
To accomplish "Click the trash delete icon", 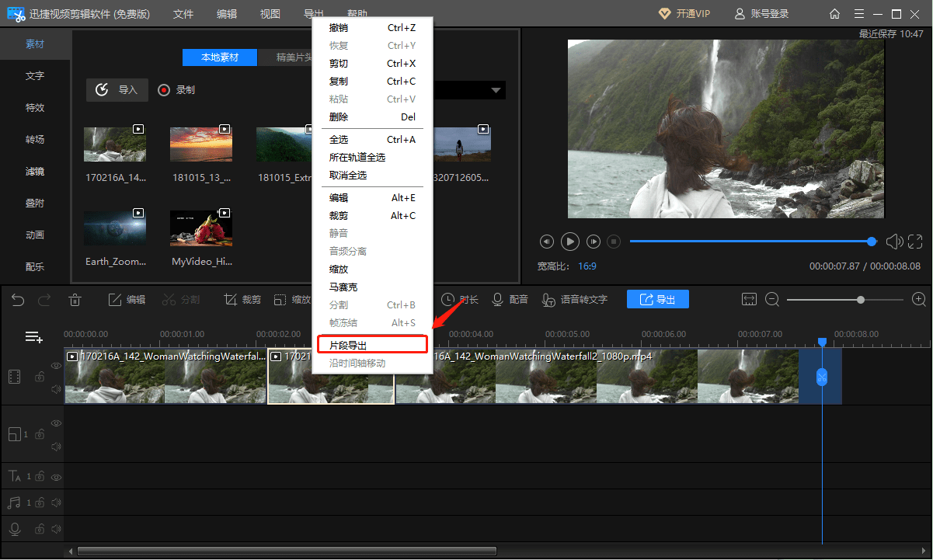I will pos(75,300).
